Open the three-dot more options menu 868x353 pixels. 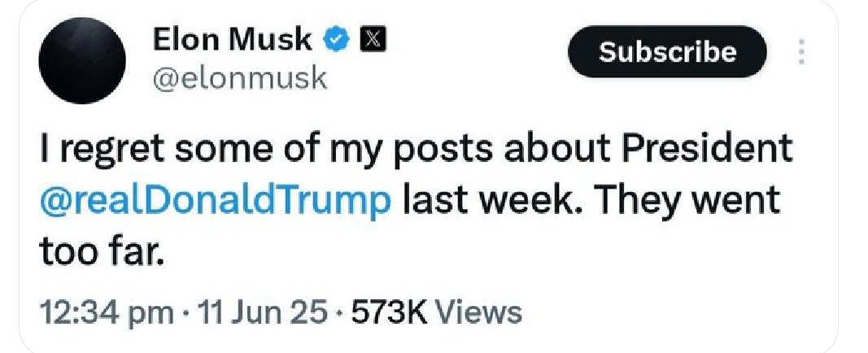(x=802, y=53)
